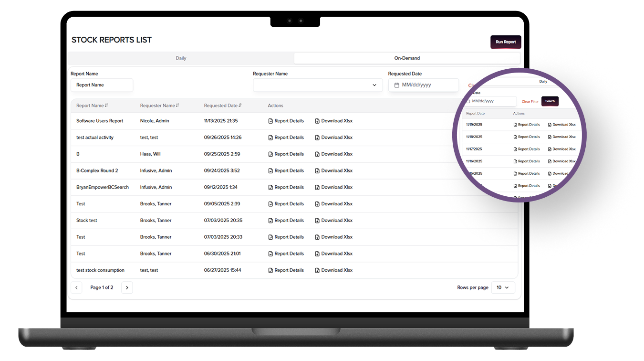Click the 'Page 1 of 2' text
The image size is (644, 361).
pyautogui.click(x=102, y=287)
